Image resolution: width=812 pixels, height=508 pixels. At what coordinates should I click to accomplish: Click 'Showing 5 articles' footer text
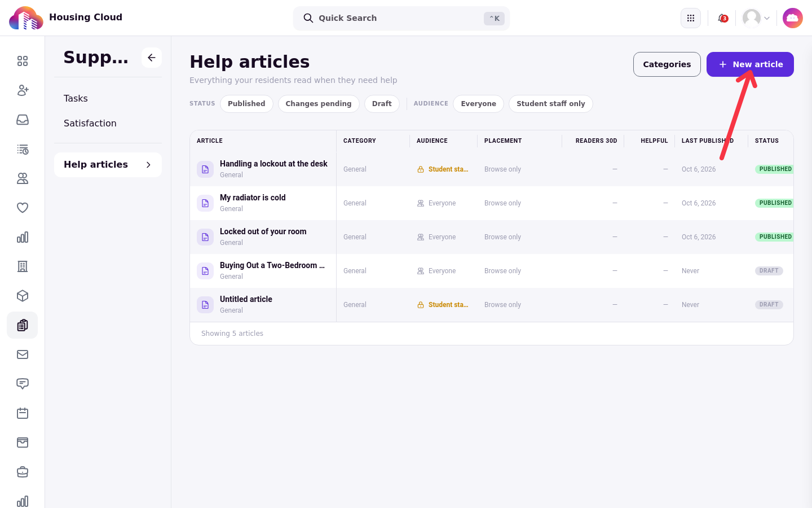[x=232, y=334]
